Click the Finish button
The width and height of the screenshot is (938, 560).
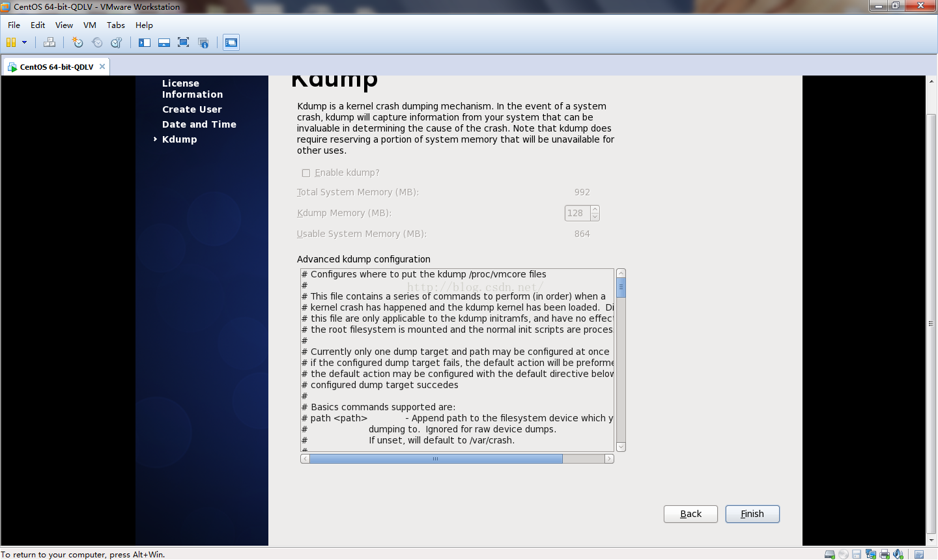(x=752, y=514)
